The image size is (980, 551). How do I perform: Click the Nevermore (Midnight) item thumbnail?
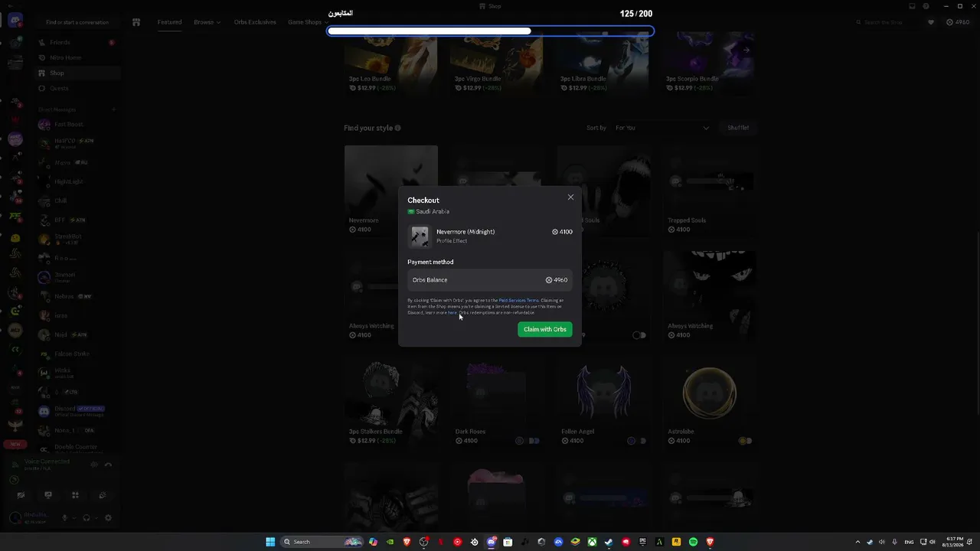click(420, 236)
